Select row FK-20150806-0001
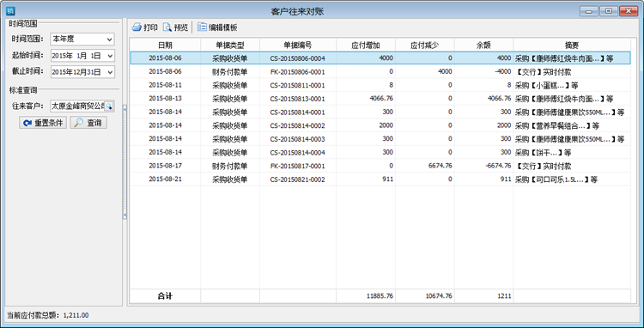The width and height of the screenshot is (644, 328). pyautogui.click(x=380, y=72)
